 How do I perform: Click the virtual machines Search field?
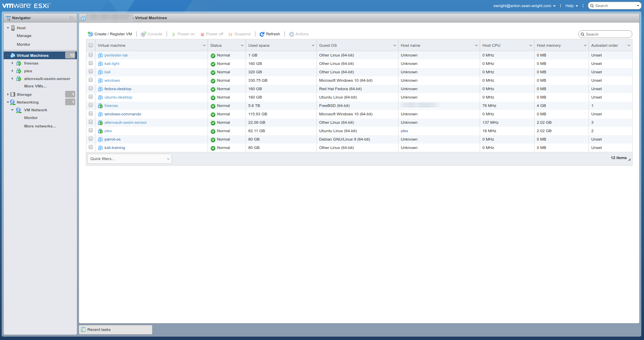pyautogui.click(x=605, y=34)
